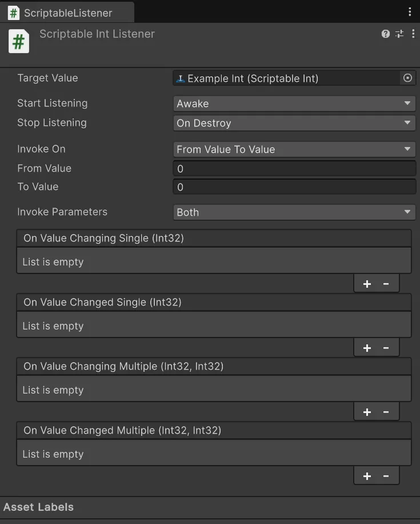The height and width of the screenshot is (524, 420).
Task: Add entry to On Value Changing Multiple list
Action: 367,412
